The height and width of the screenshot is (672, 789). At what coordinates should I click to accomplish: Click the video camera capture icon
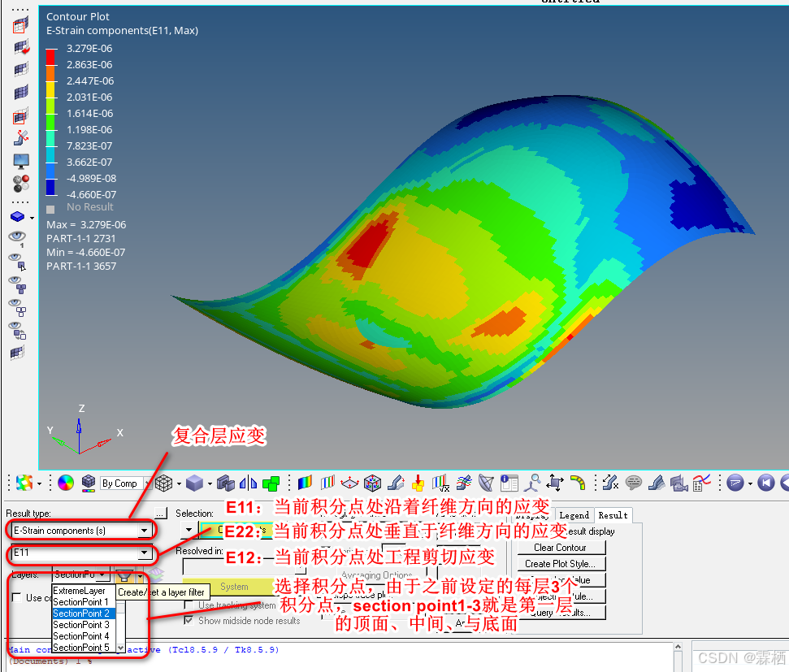(x=678, y=483)
